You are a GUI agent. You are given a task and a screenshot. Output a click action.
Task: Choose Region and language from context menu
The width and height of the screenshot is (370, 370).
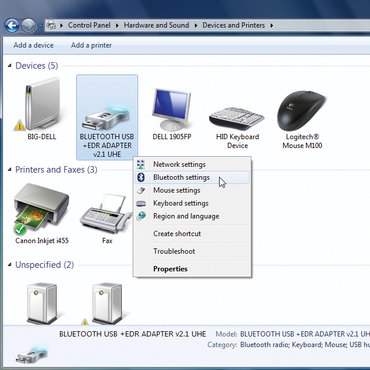pos(192,216)
